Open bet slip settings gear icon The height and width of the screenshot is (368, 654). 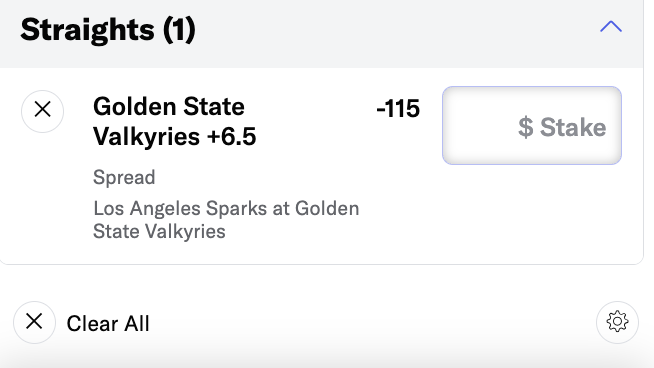(617, 322)
